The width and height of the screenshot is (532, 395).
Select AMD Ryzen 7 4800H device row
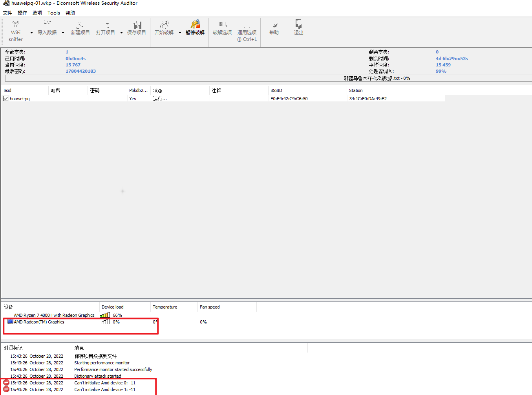click(54, 315)
